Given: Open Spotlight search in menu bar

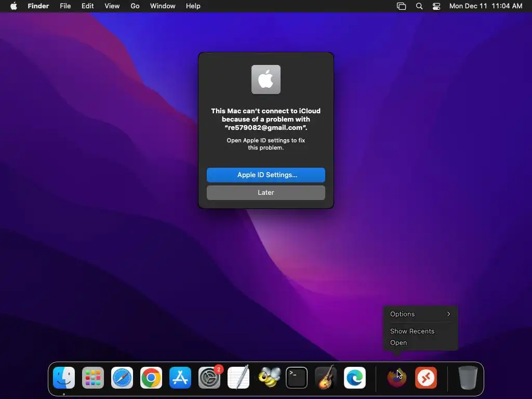Looking at the screenshot, I should tap(419, 6).
